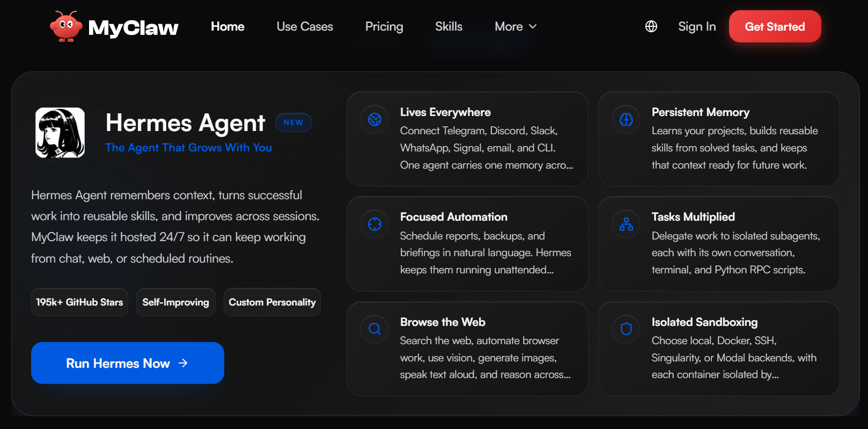Open the Pricing nav item

coord(384,26)
